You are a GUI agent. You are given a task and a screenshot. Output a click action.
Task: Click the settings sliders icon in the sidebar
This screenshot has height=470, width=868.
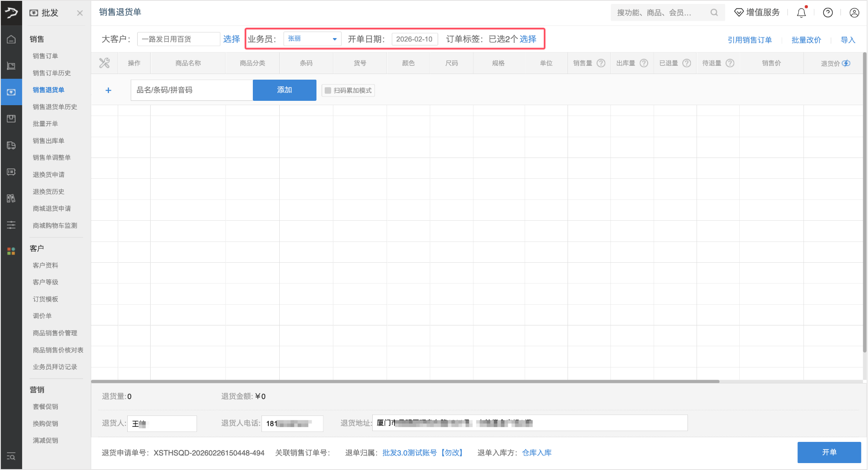point(11,225)
